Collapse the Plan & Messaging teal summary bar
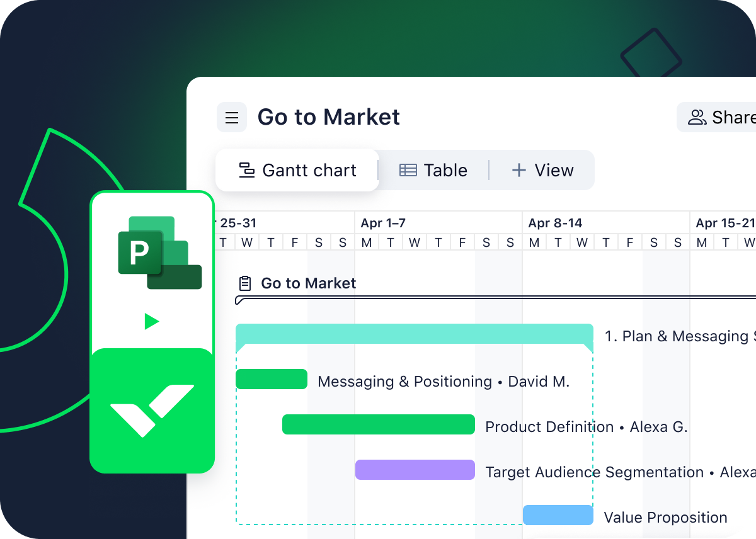 point(415,334)
